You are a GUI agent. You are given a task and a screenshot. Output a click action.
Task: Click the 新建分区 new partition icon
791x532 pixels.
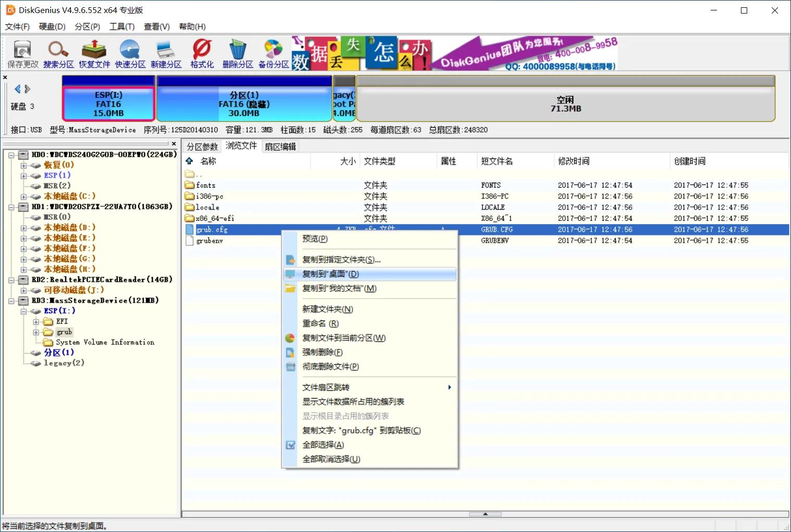[166, 52]
